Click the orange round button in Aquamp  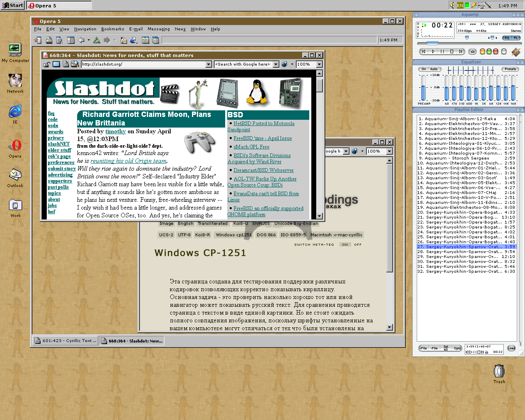tap(482, 52)
